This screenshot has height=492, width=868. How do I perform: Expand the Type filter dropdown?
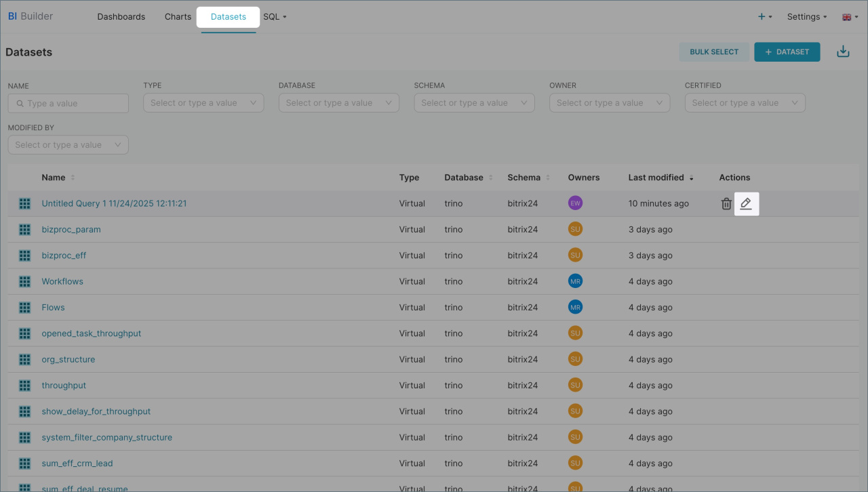203,103
